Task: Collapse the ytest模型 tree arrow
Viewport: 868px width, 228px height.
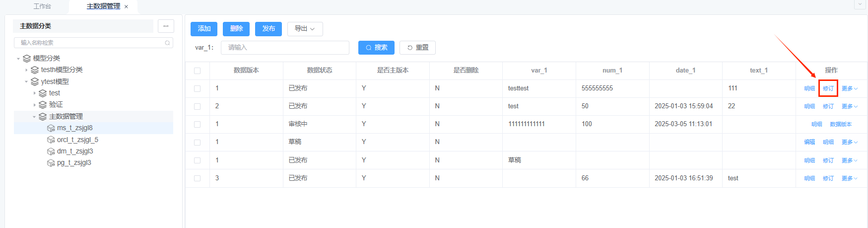Action: click(x=26, y=81)
